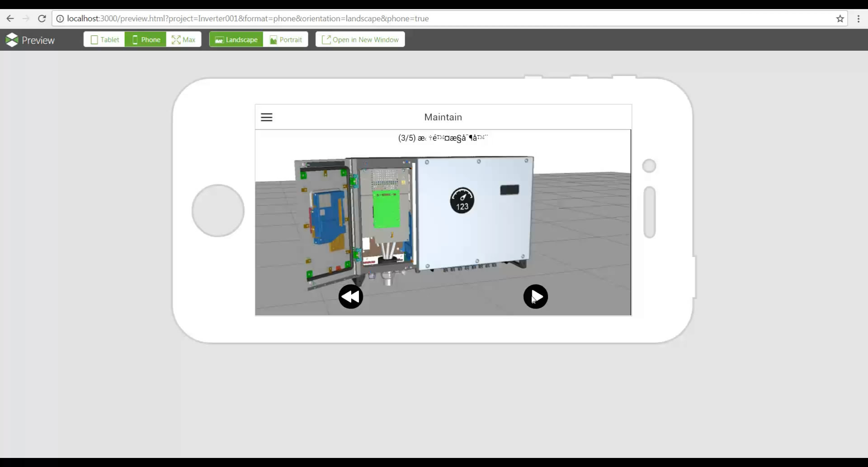This screenshot has width=868, height=467.
Task: Tap the 123 gauge widget on inverter
Action: coord(462,200)
